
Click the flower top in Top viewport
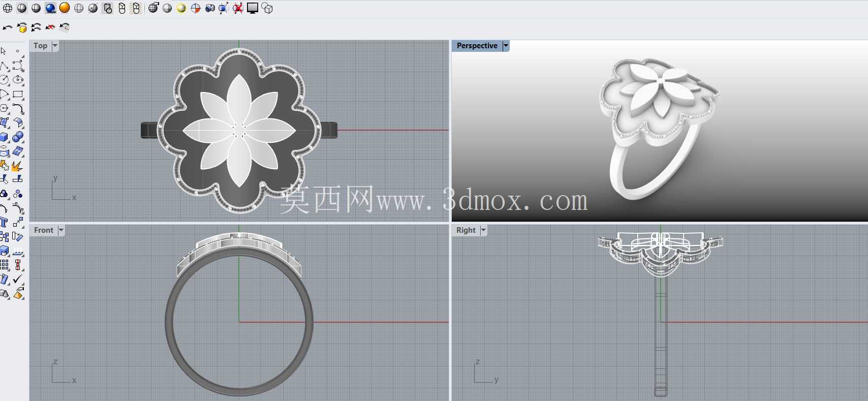coord(239,130)
